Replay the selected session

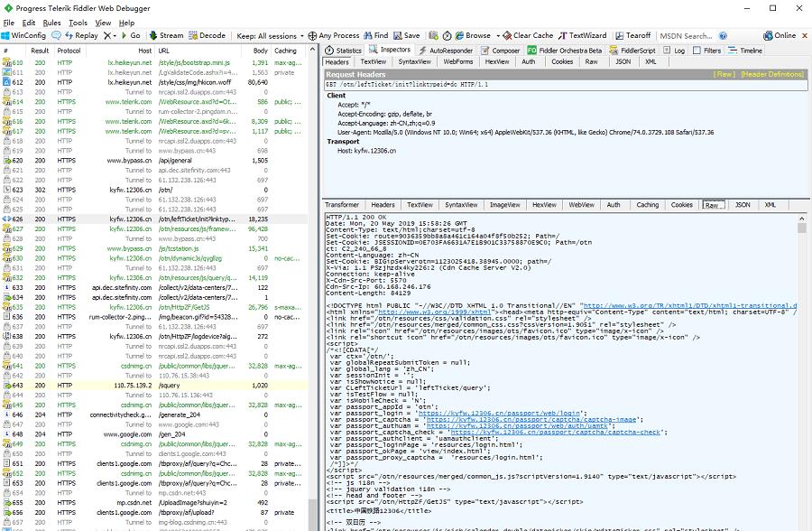[81, 36]
